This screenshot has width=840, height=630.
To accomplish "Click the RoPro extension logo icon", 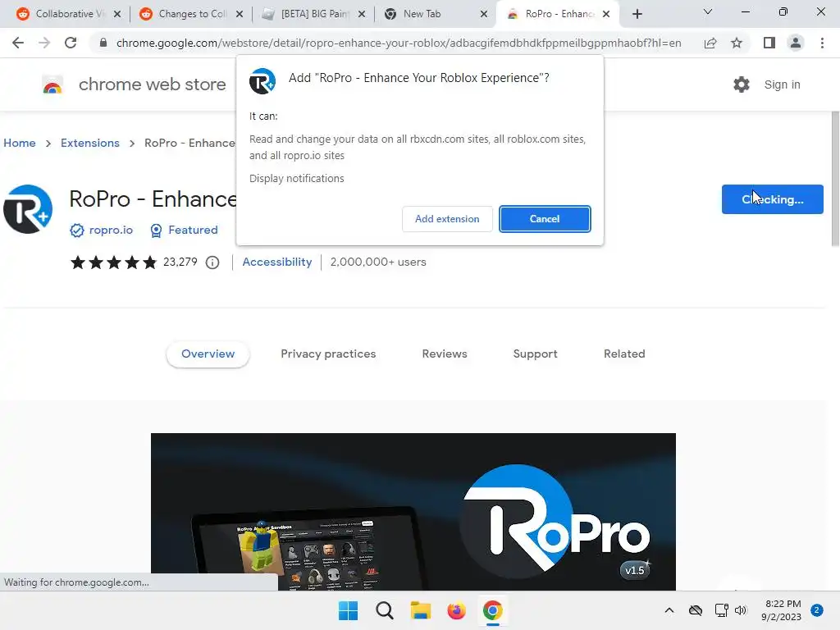I will (x=28, y=209).
